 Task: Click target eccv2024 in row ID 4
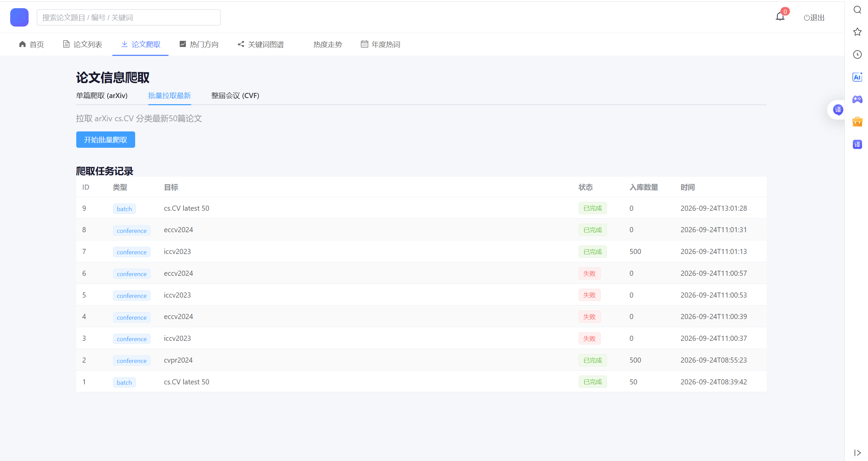[178, 317]
